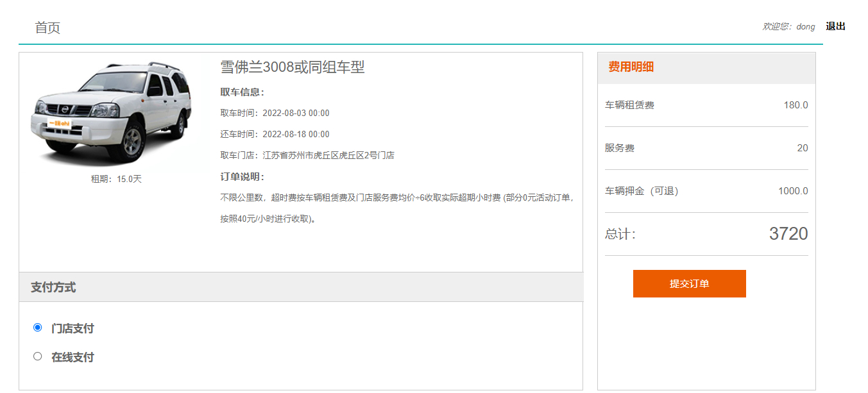The height and width of the screenshot is (393, 868).
Task: Click the 取车信息 heading
Action: click(243, 92)
